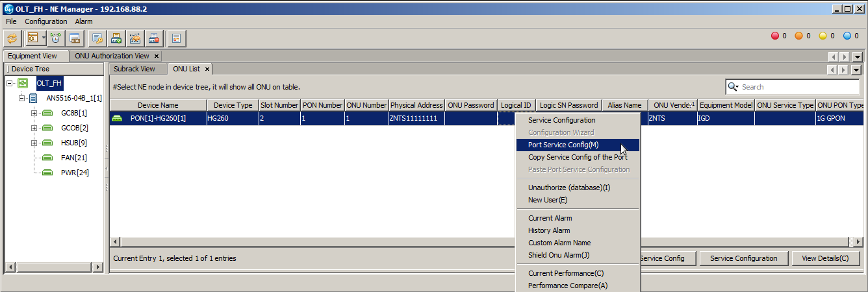Open the Alarm menu

pos(84,21)
